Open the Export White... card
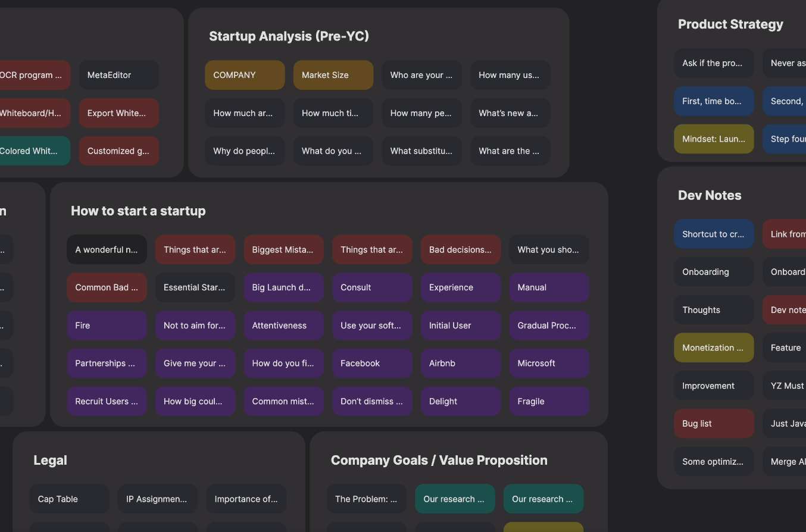 click(118, 113)
